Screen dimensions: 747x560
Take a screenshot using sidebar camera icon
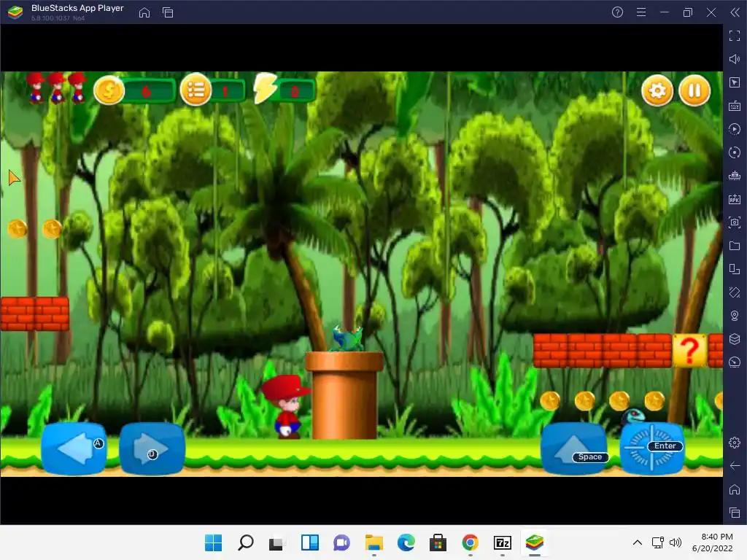[x=735, y=222]
